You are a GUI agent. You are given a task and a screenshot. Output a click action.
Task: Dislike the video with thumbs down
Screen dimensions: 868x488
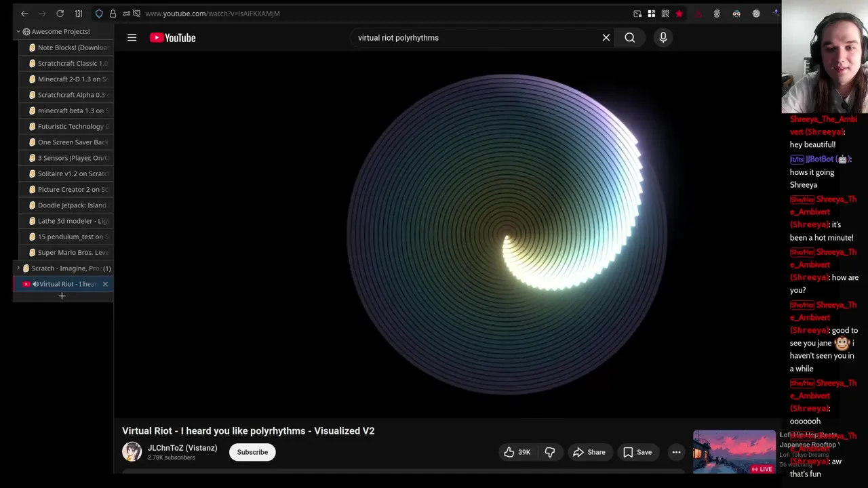coord(550,452)
